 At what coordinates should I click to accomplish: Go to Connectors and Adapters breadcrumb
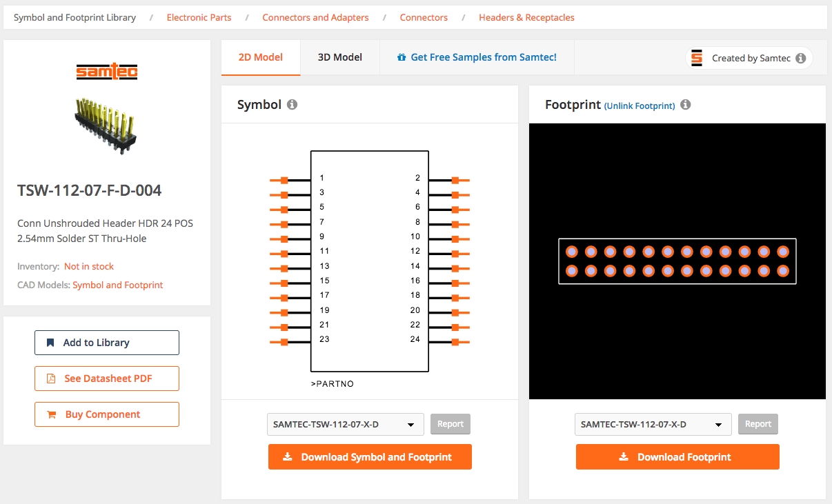pyautogui.click(x=315, y=17)
